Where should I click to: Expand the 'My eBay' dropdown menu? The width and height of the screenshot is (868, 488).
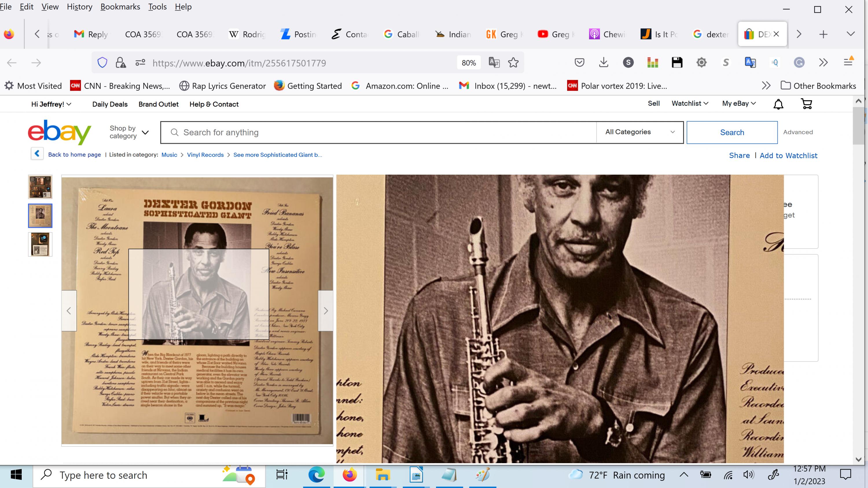pos(739,104)
